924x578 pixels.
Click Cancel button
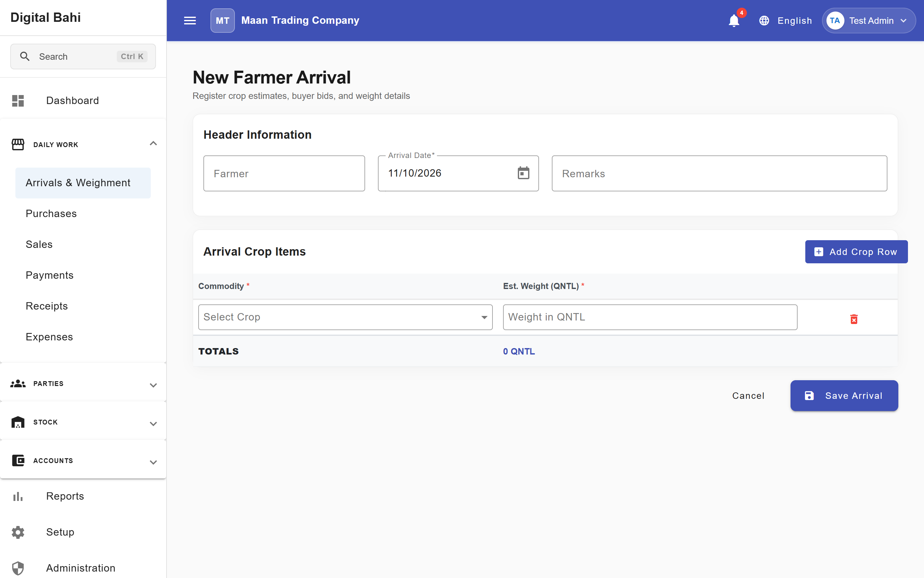[x=748, y=396]
